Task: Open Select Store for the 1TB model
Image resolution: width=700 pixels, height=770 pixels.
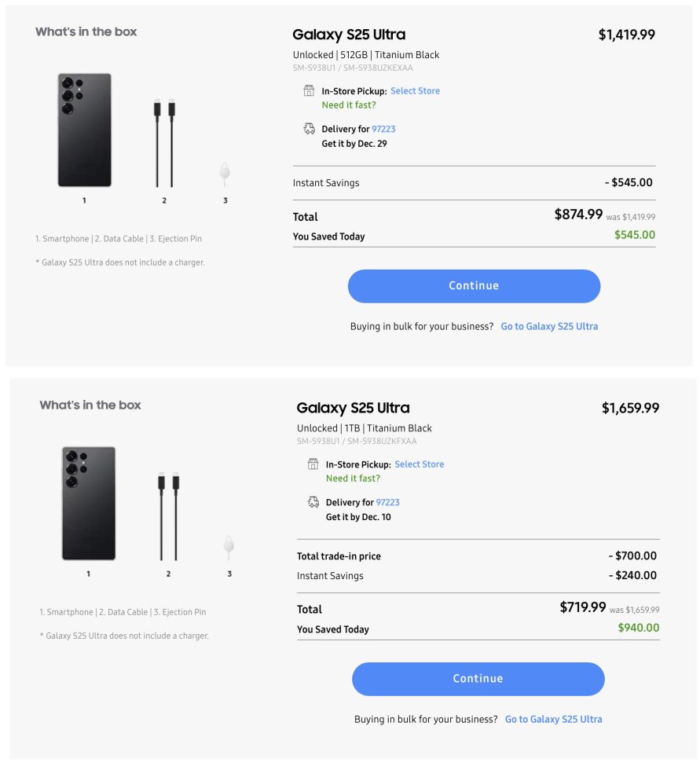Action: (x=420, y=464)
